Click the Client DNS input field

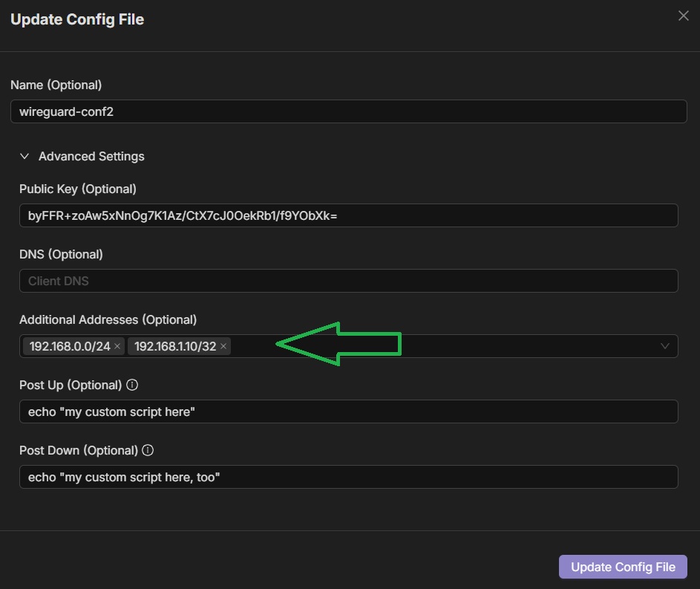348,281
